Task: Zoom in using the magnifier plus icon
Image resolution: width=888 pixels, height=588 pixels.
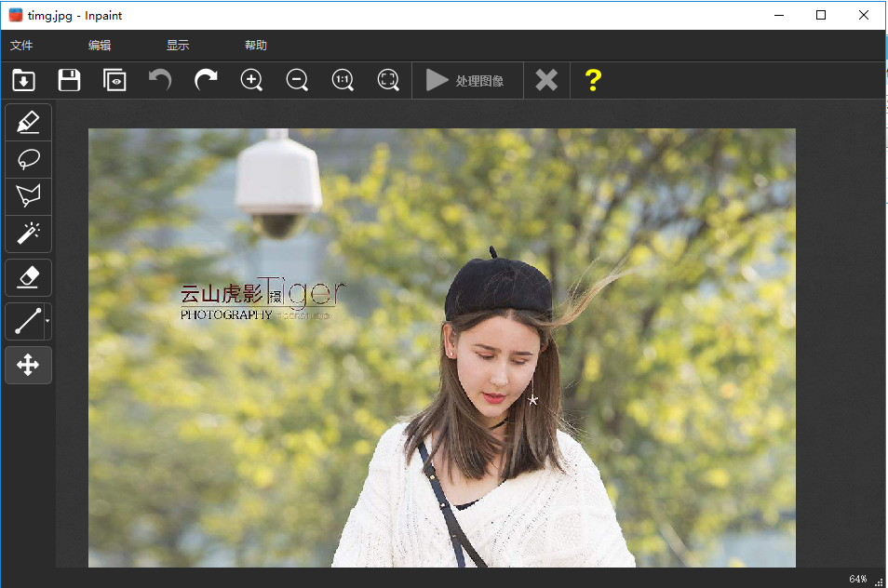Action: point(251,80)
